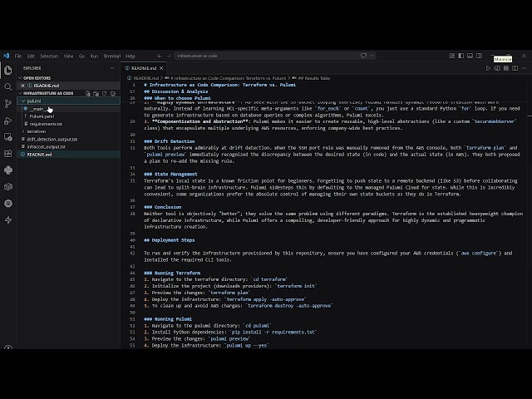The width and height of the screenshot is (532, 399).
Task: Open the Python activity bar icon
Action: click(x=8, y=170)
